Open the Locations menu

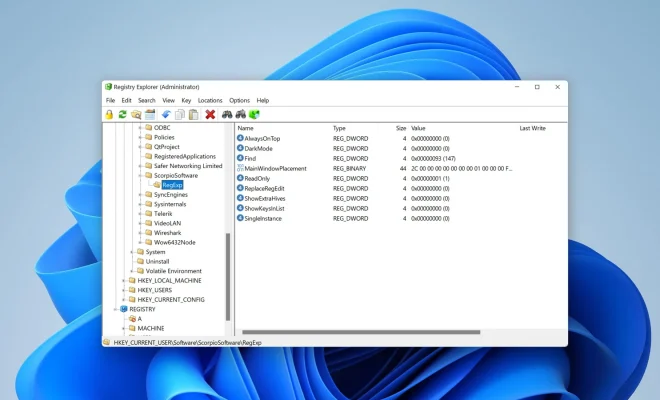(210, 100)
